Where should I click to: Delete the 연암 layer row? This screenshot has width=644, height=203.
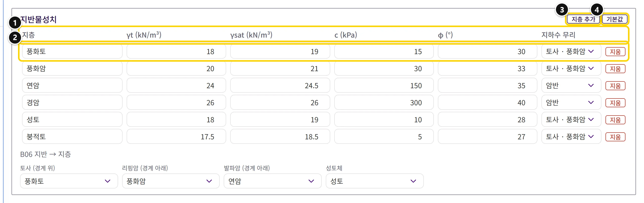615,86
